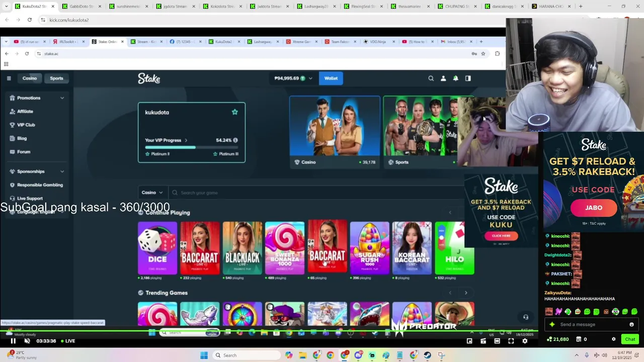Switch to GabbiDoto stream tab
644x362 pixels.
[x=82, y=7]
